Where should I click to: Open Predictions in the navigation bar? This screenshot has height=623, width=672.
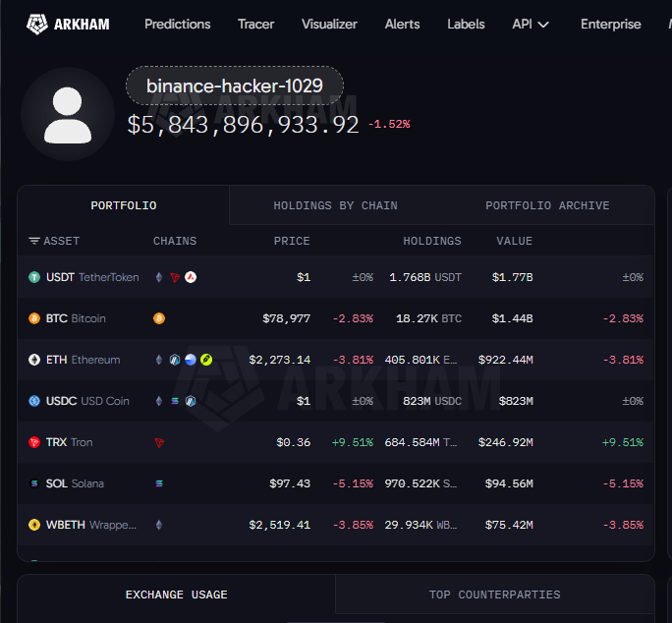(x=178, y=24)
